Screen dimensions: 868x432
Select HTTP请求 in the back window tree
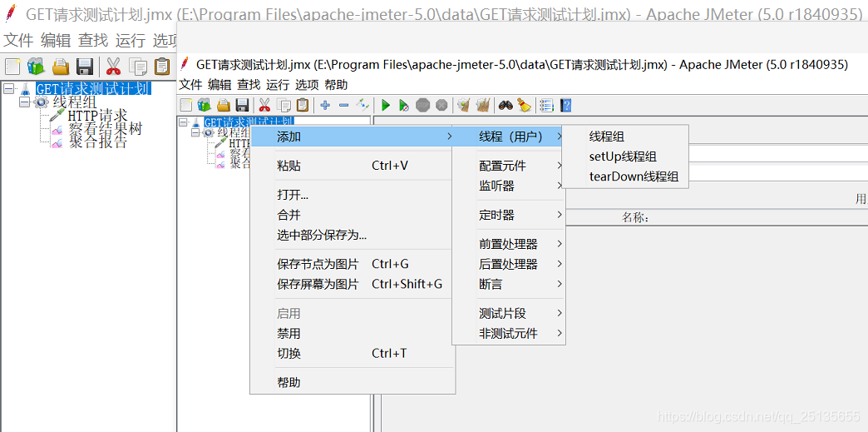click(98, 116)
